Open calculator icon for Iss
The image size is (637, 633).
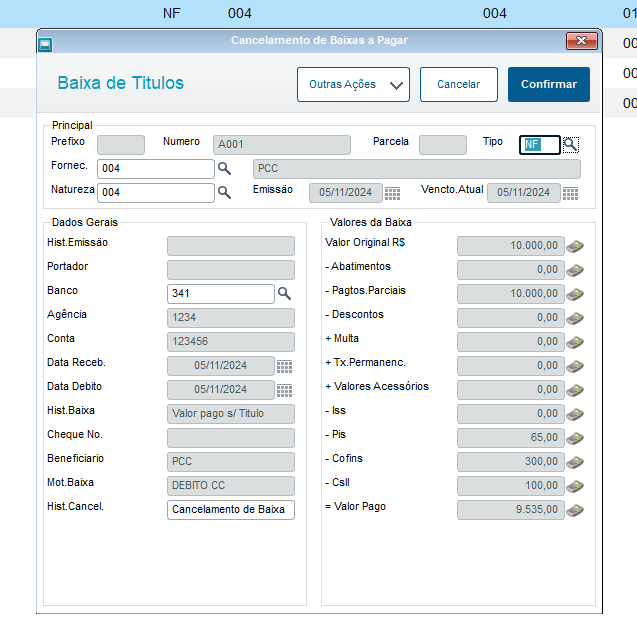tap(575, 414)
